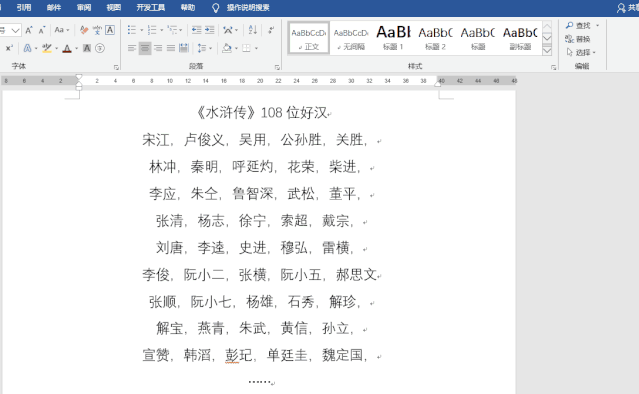The height and width of the screenshot is (394, 639).
Task: Toggle the active center alignment button
Action: click(x=145, y=48)
